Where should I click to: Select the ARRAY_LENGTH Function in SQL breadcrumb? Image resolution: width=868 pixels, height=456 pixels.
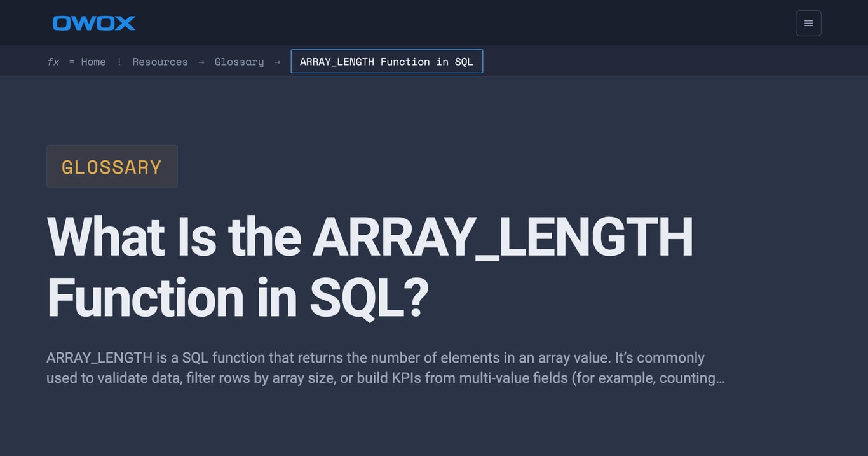[386, 61]
